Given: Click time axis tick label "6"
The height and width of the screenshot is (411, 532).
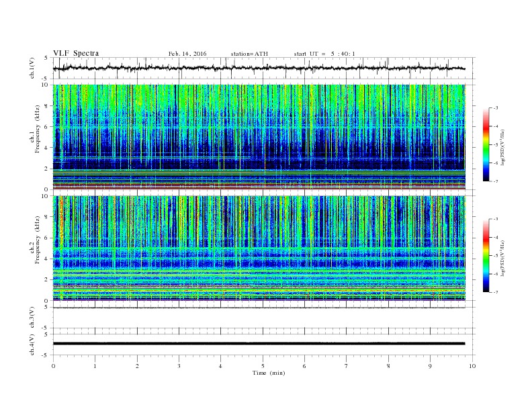Looking at the screenshot, I should pyautogui.click(x=304, y=366).
